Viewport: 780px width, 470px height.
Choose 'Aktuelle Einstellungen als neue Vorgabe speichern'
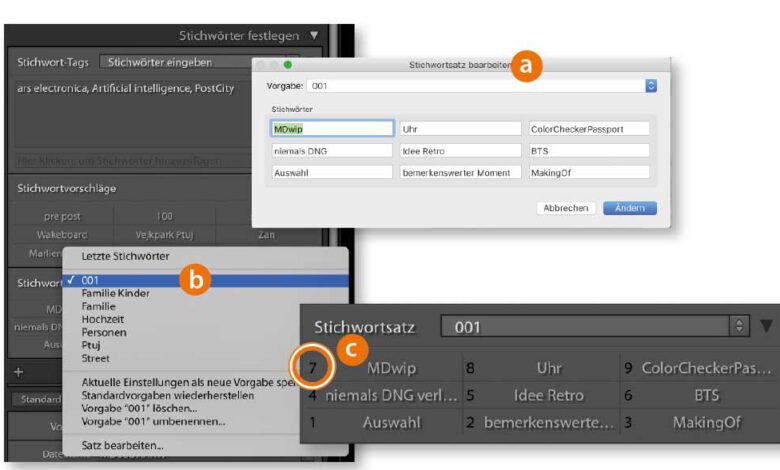click(x=189, y=382)
